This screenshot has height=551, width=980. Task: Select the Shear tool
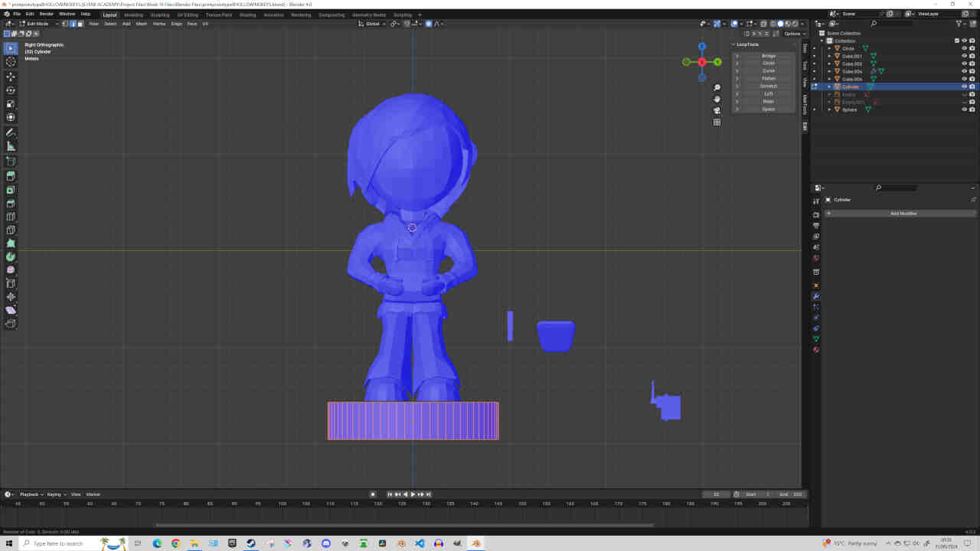11,310
